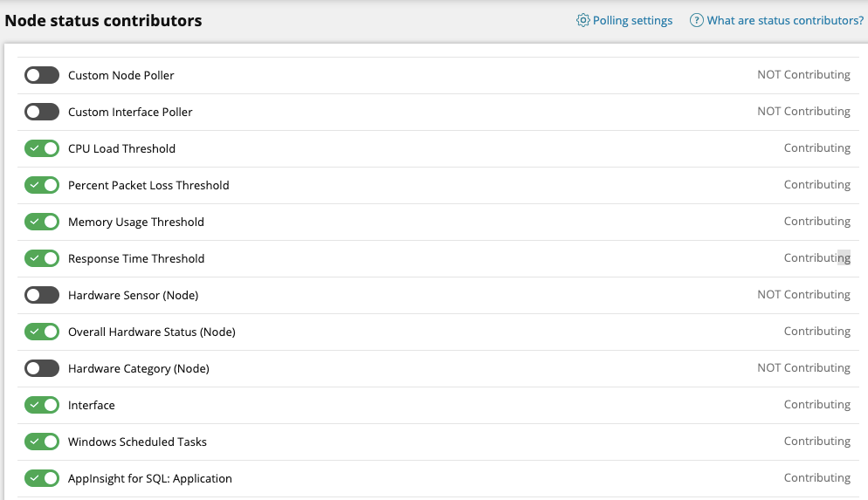Open the Polling settings link
This screenshot has height=500, width=868.
632,20
